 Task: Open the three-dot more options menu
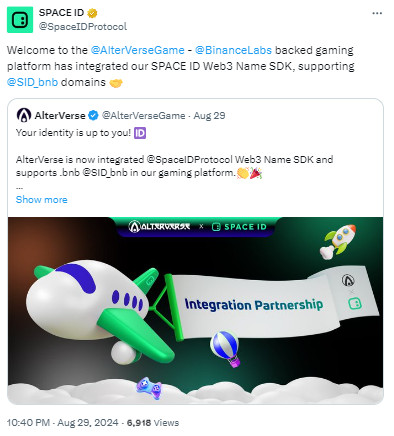coord(377,13)
